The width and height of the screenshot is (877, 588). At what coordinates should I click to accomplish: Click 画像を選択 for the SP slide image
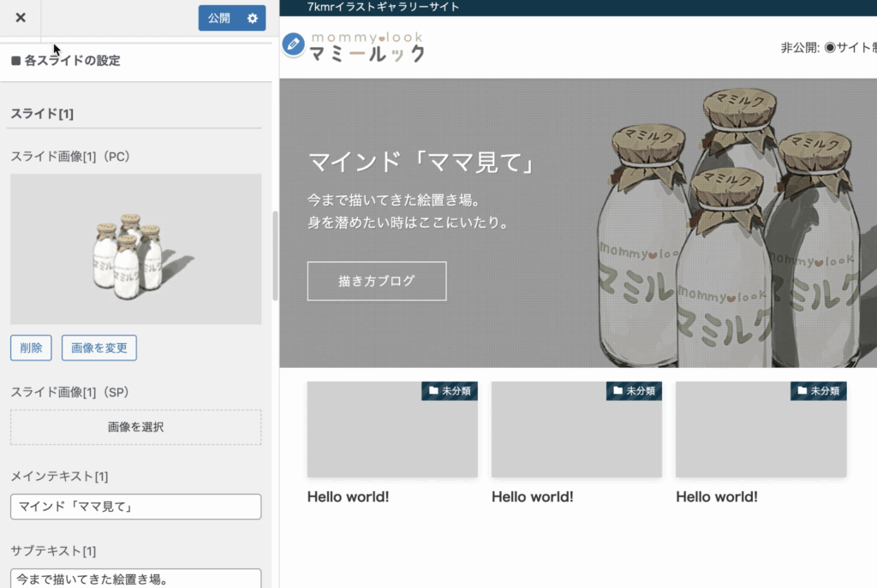coord(135,427)
